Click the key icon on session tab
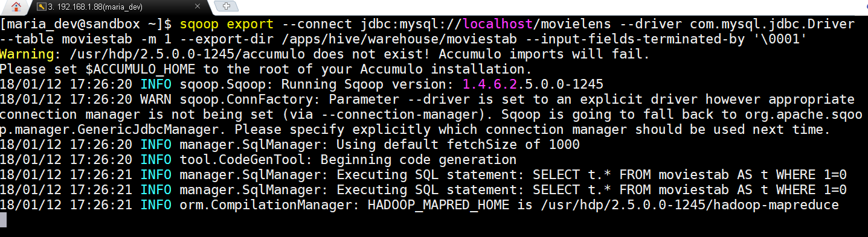This screenshot has height=237, width=868. click(40, 7)
